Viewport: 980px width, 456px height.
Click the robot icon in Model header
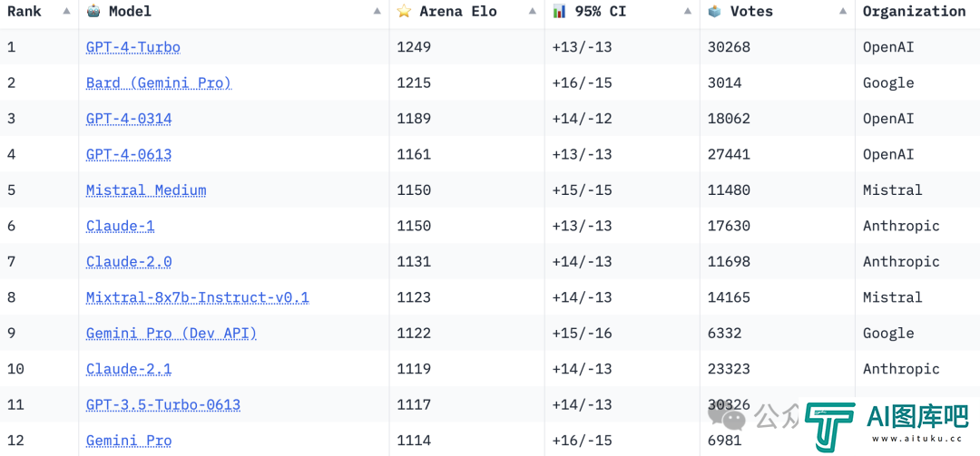tap(93, 11)
